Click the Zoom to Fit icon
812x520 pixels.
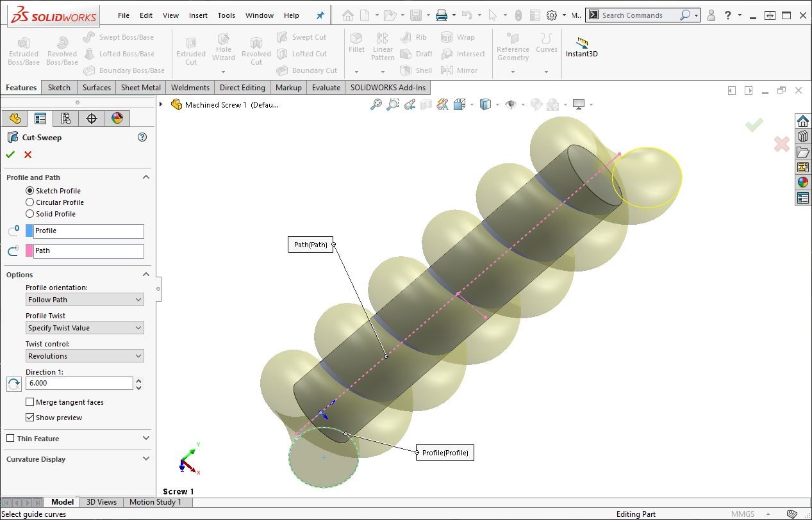[376, 104]
